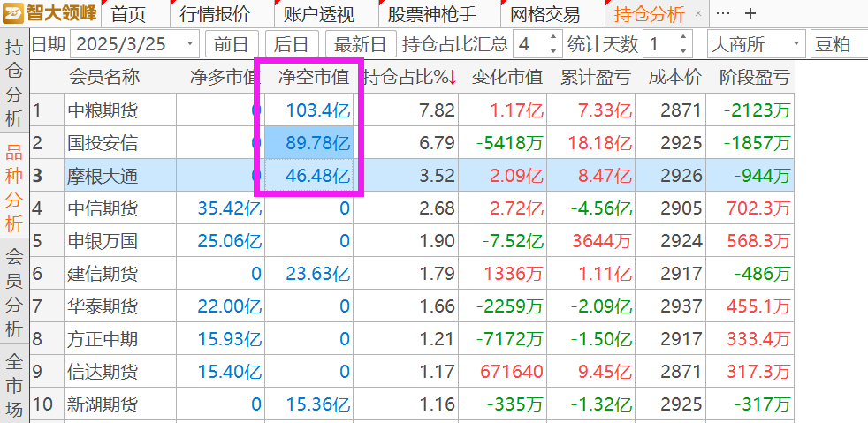
Task: Open the date dropdown showing 2025/3/25
Action: click(190, 43)
